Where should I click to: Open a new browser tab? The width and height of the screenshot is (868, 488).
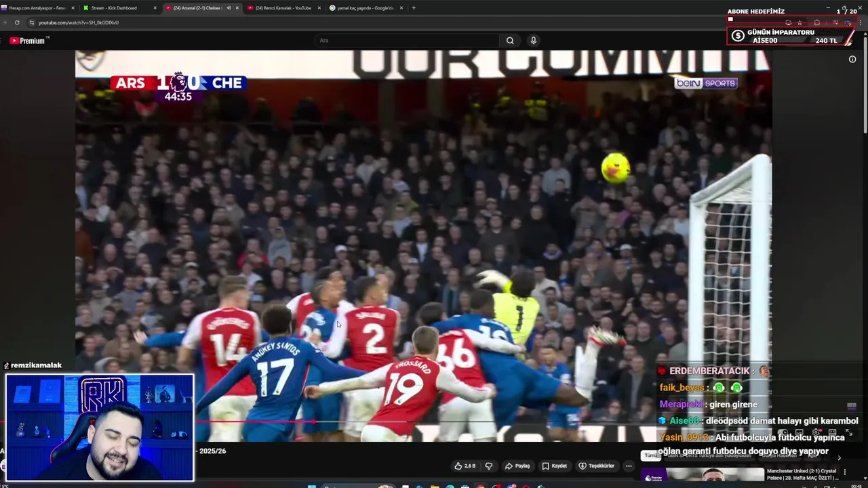pos(414,8)
